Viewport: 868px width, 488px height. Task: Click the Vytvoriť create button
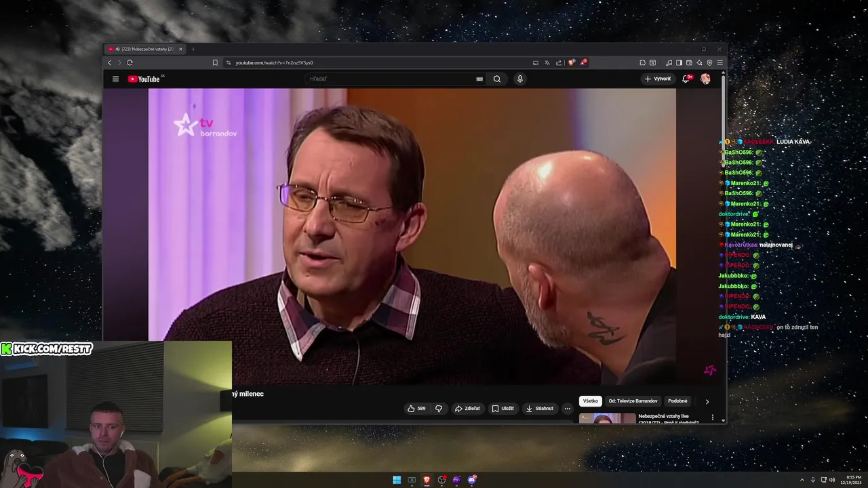coord(658,79)
